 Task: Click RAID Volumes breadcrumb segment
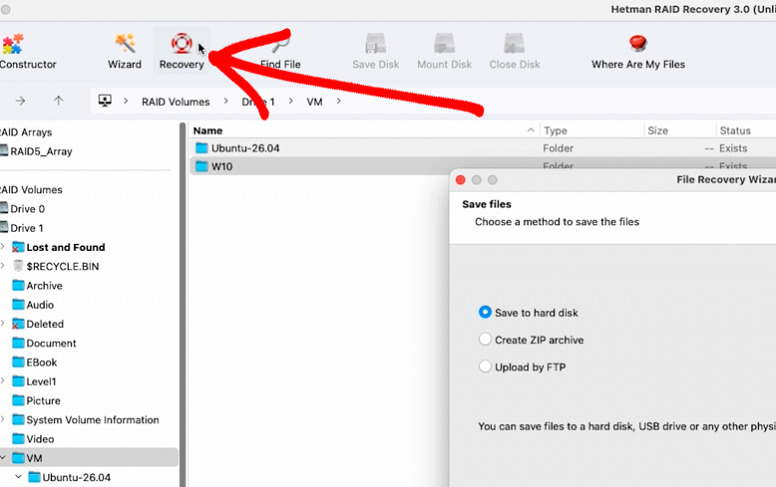coord(176,101)
